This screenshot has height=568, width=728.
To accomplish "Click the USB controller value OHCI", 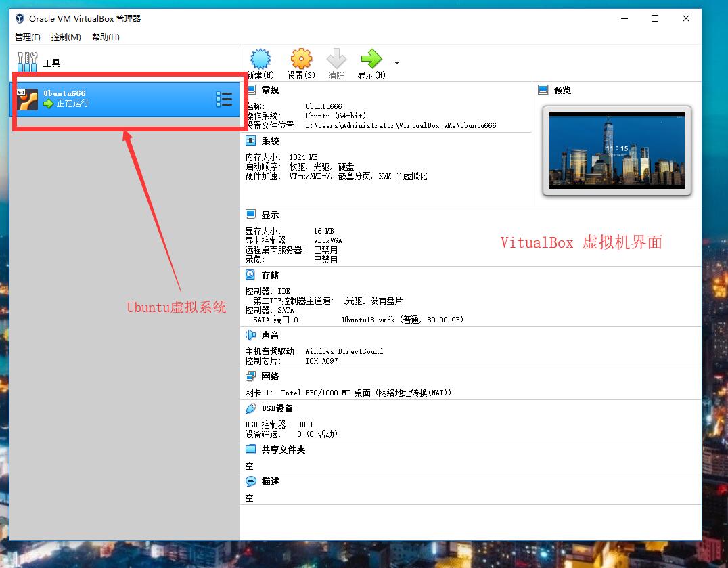I will (305, 424).
